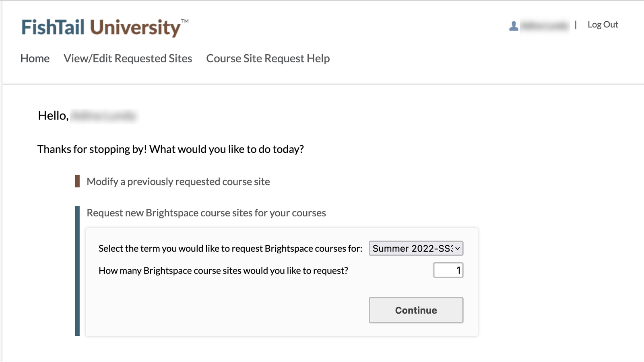Screen dimensions: 644x362
Task: Click the "How many Brightspace course sites" label
Action: pos(223,271)
